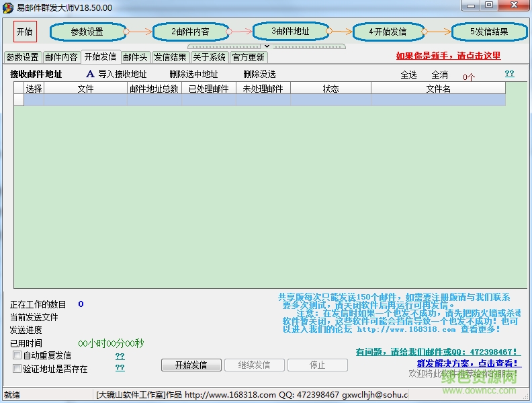Click the 参数设置 workflow step bubble
Viewport: 532px width, 403px height.
coord(87,32)
